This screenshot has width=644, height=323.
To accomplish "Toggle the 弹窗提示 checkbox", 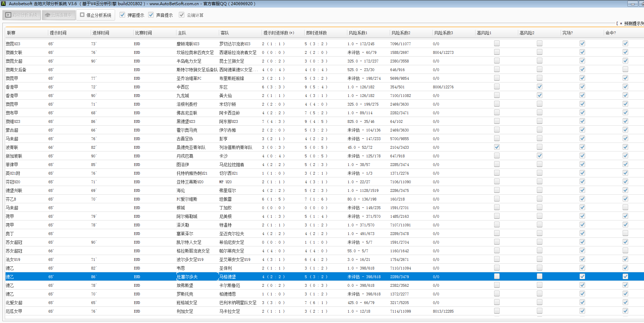I will (122, 15).
